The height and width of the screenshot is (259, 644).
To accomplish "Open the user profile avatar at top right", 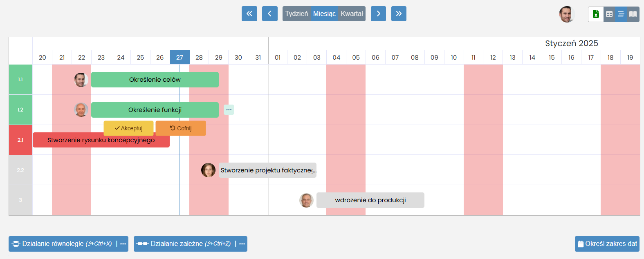I will point(567,14).
